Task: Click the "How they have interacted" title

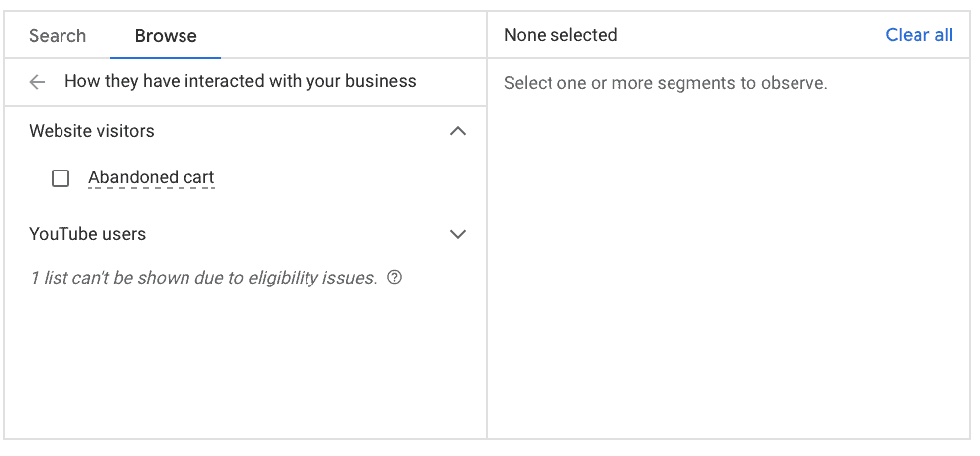Action: (x=240, y=82)
